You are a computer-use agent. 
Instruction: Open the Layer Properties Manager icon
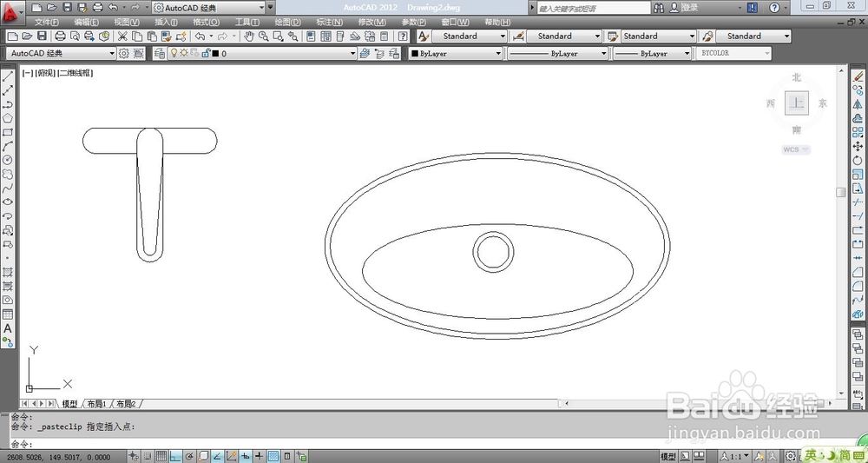point(160,53)
